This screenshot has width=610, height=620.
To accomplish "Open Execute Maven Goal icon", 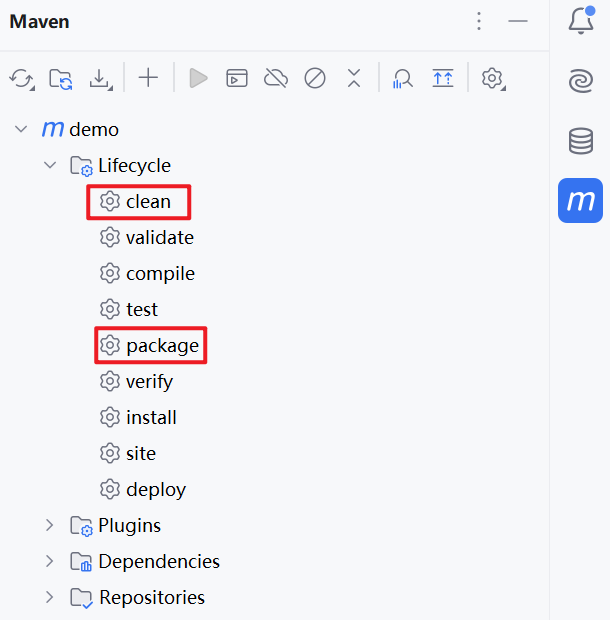I will (x=237, y=78).
